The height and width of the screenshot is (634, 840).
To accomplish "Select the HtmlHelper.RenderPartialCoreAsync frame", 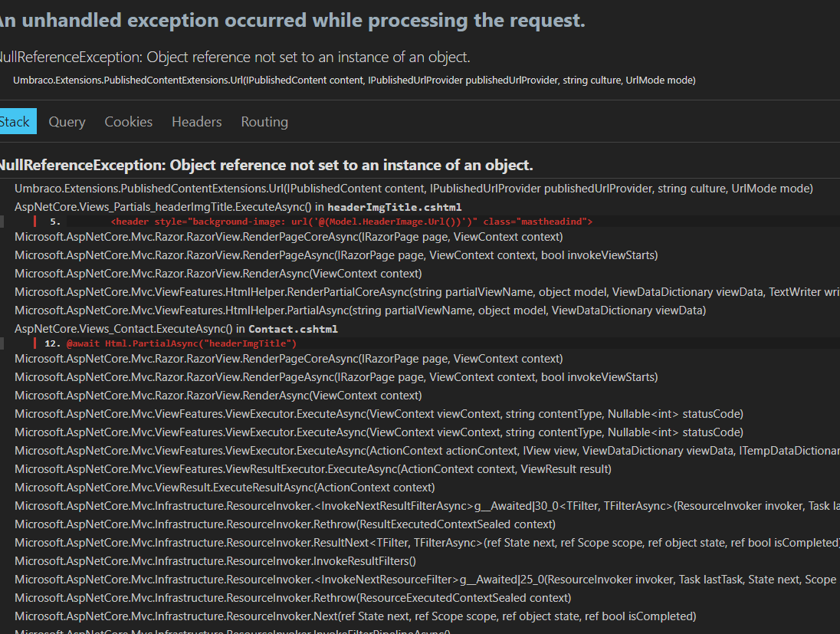I will pos(427,292).
